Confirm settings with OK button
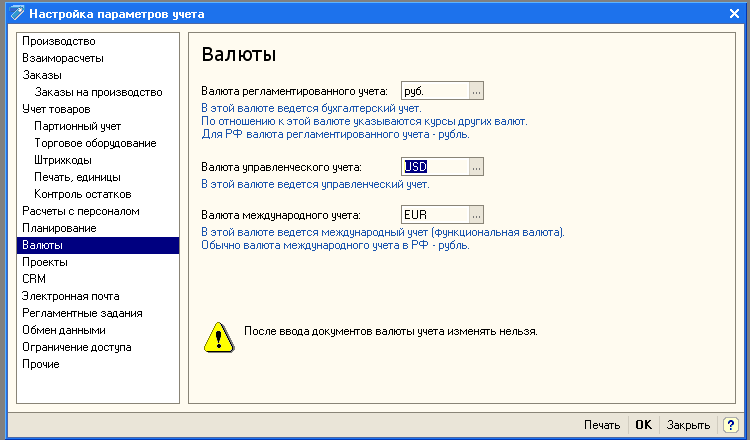 point(643,425)
